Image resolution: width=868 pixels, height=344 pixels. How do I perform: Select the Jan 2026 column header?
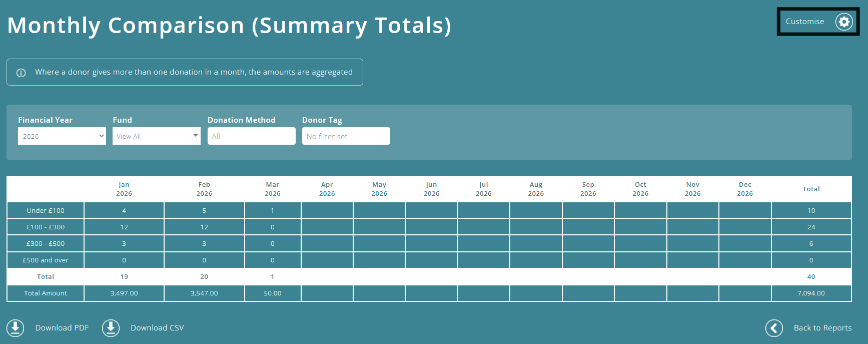(x=124, y=189)
